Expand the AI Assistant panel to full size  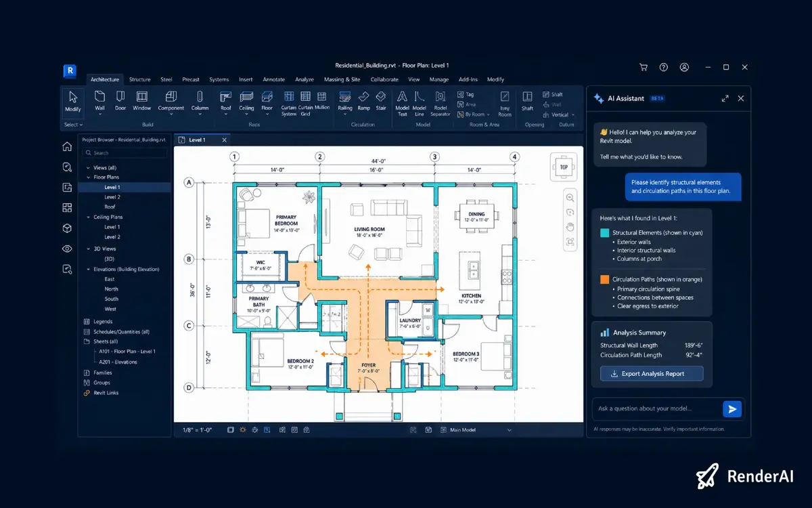[725, 98]
